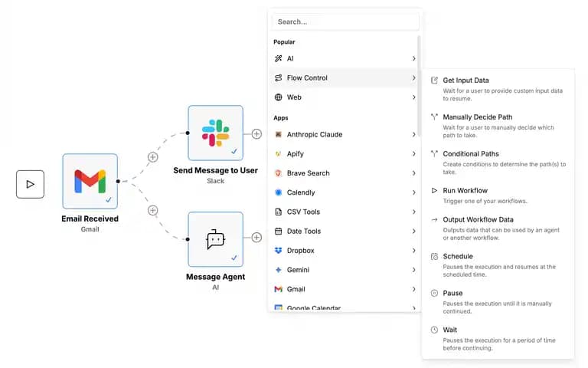Click the Anthropic Claude app icon

[278, 134]
